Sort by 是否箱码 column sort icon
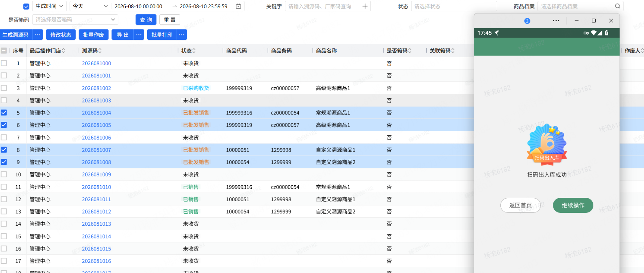The image size is (644, 273). tap(410, 51)
